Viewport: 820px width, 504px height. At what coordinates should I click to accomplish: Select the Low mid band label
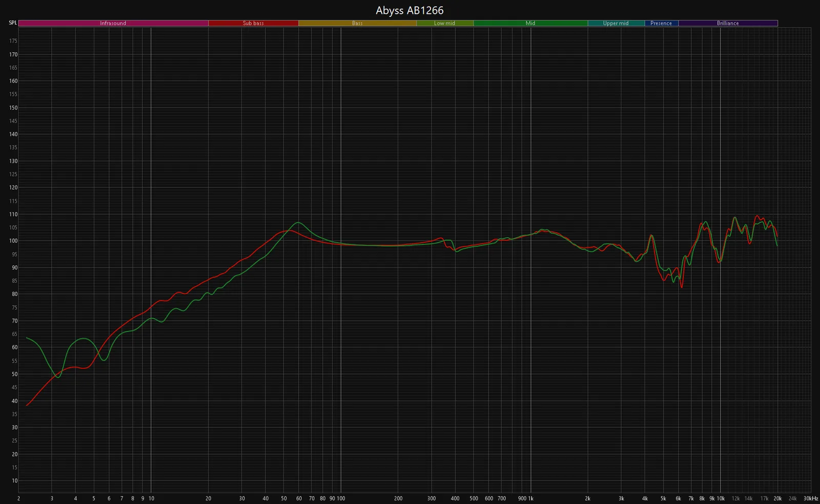pos(444,23)
